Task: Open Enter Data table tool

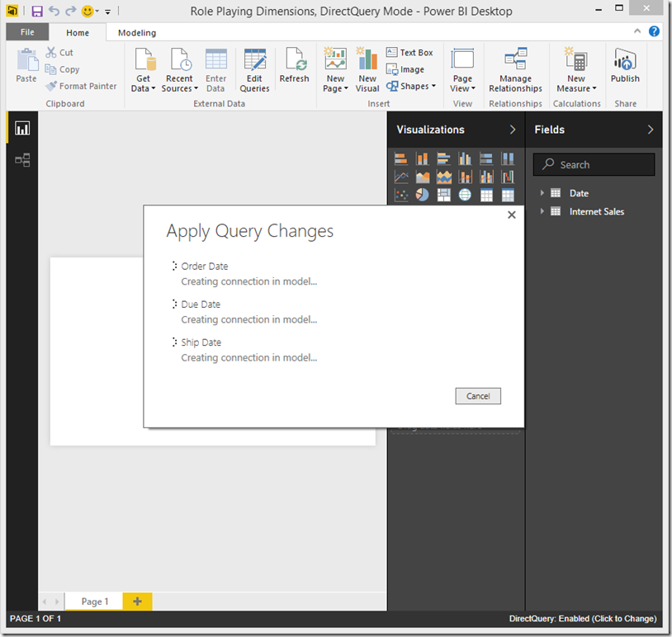Action: [x=215, y=70]
